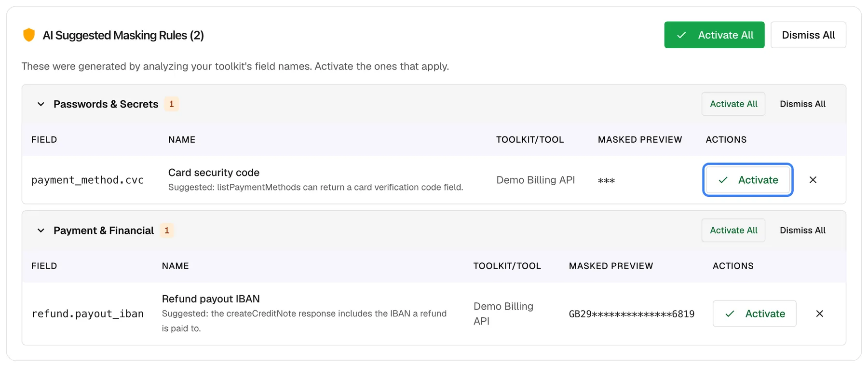Image resolution: width=868 pixels, height=367 pixels.
Task: Select the payment_method.cvc field text
Action: point(87,180)
